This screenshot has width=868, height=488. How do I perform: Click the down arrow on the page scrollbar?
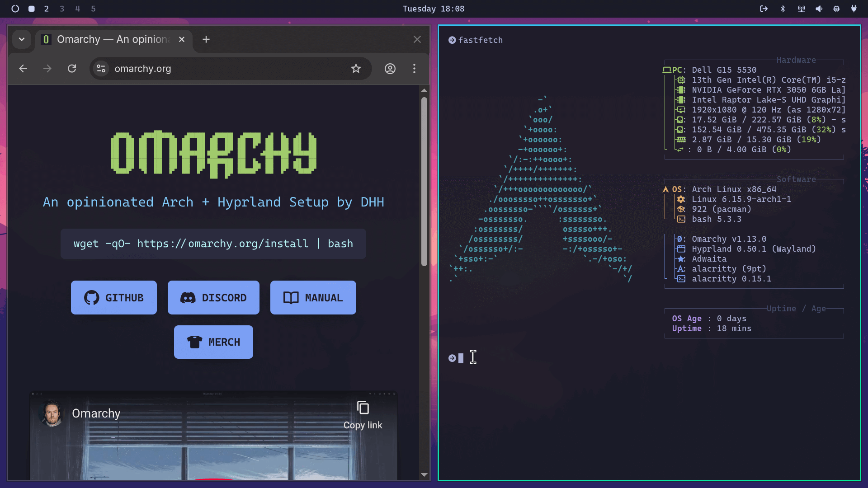424,475
